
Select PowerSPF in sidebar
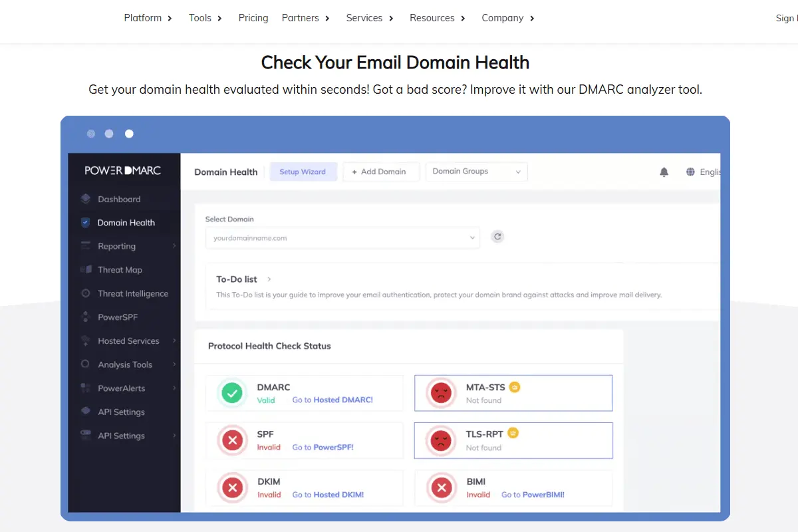[118, 317]
